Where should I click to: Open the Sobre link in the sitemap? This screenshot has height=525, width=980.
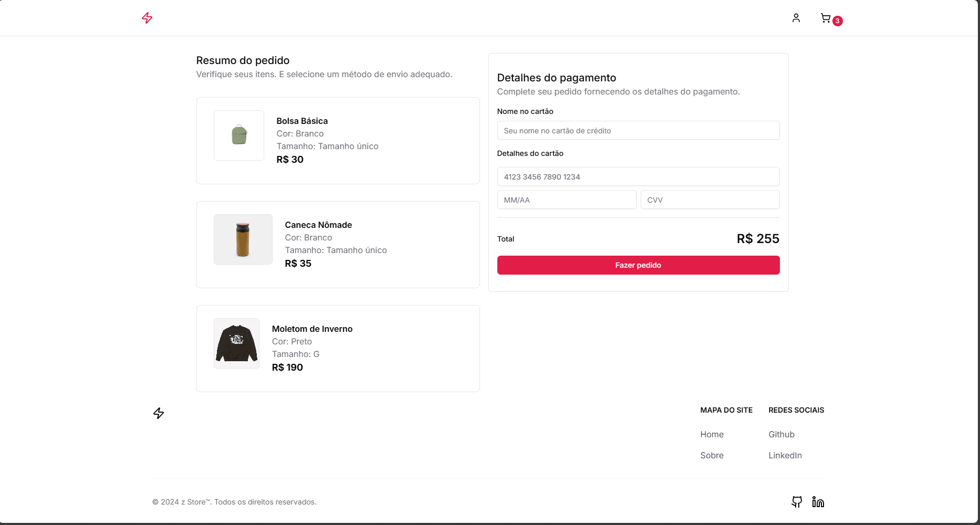(712, 455)
